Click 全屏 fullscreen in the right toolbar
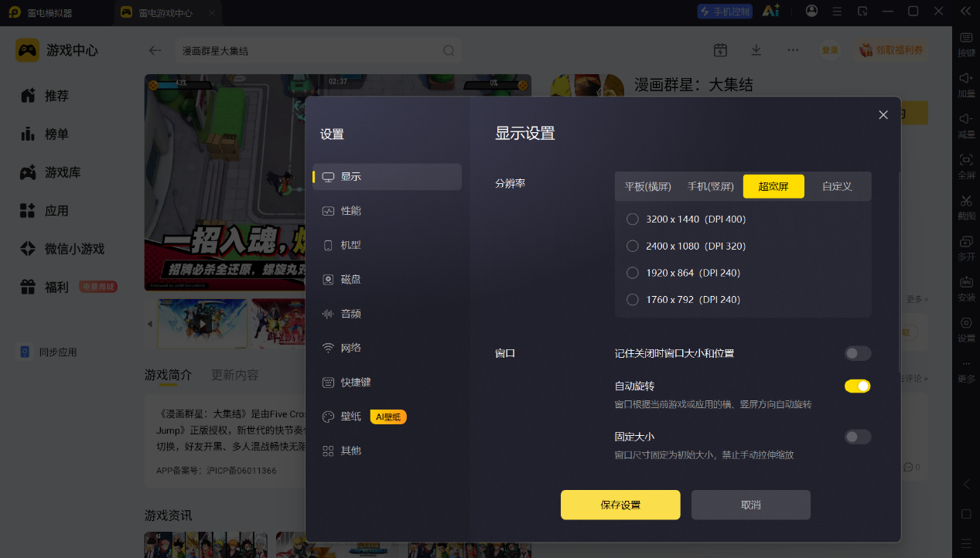Screen dimensions: 980x558 966,166
